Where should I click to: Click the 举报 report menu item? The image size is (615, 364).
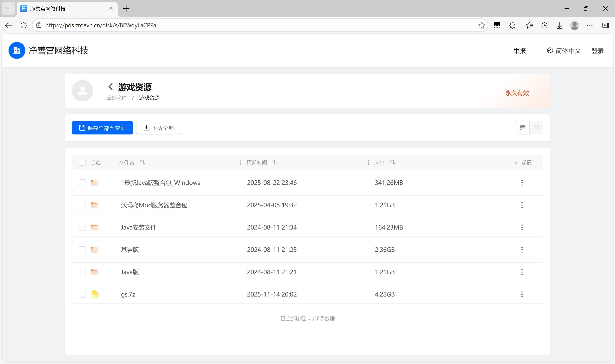point(519,51)
